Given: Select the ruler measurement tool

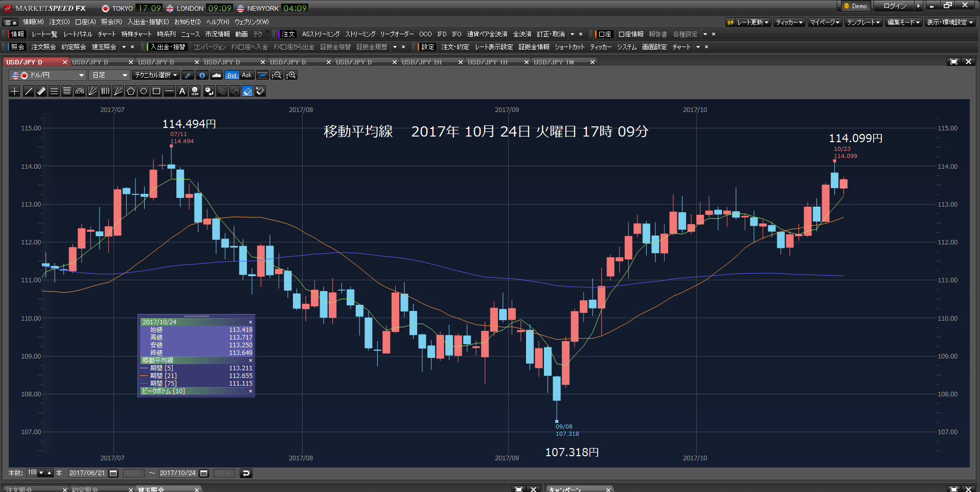Looking at the screenshot, I should [x=41, y=91].
